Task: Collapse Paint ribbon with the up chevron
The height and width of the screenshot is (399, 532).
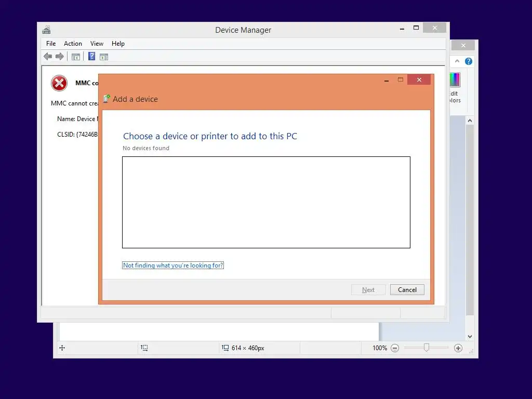Action: point(457,61)
